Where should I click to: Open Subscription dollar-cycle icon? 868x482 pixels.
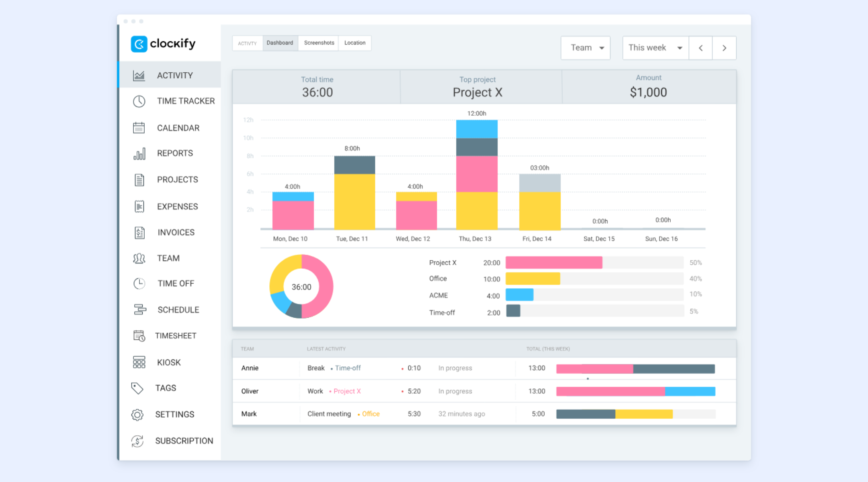coord(137,441)
